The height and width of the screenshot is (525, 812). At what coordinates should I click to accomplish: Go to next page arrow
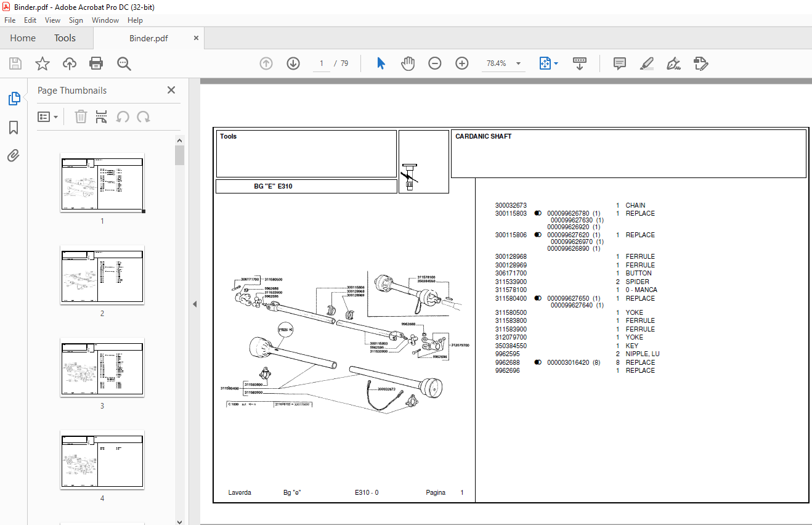[293, 63]
